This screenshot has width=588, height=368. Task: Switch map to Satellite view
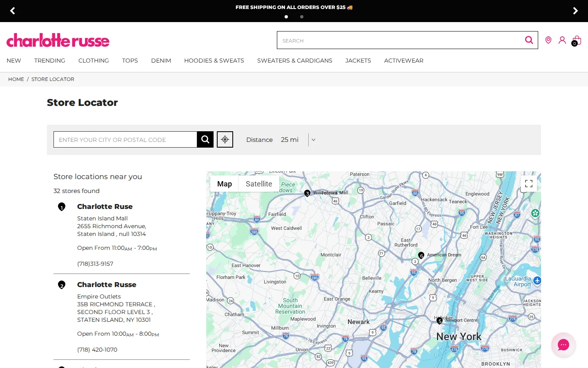pyautogui.click(x=259, y=184)
